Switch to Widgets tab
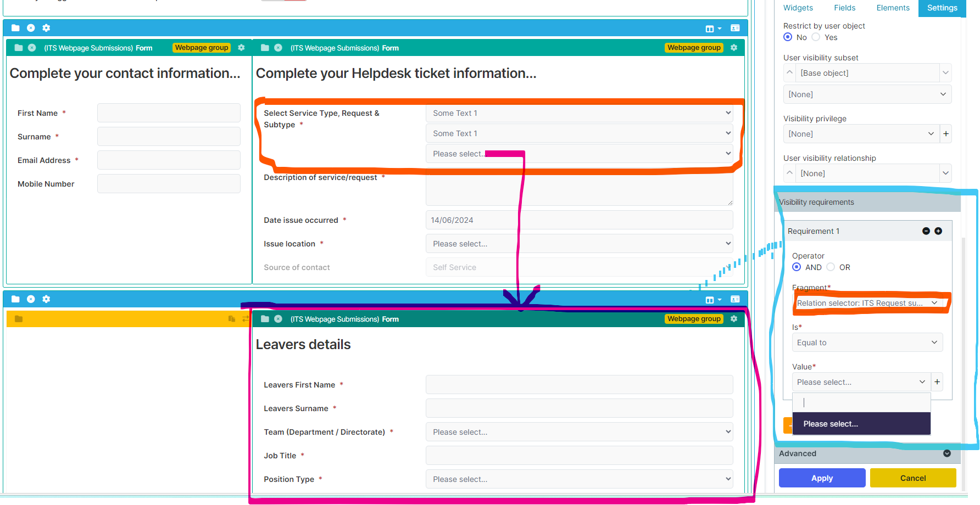Screen dimensions: 980x505 tap(798, 8)
